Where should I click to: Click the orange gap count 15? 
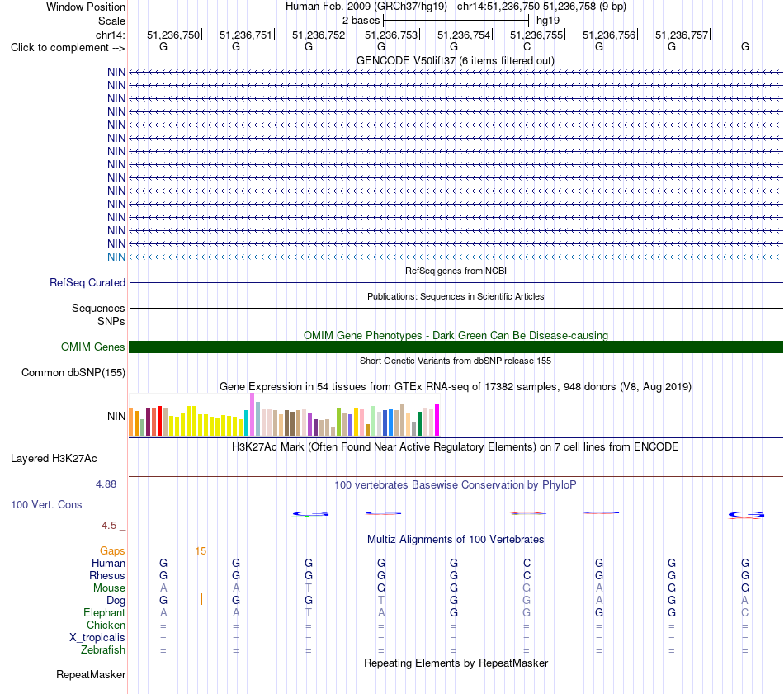pyautogui.click(x=201, y=551)
